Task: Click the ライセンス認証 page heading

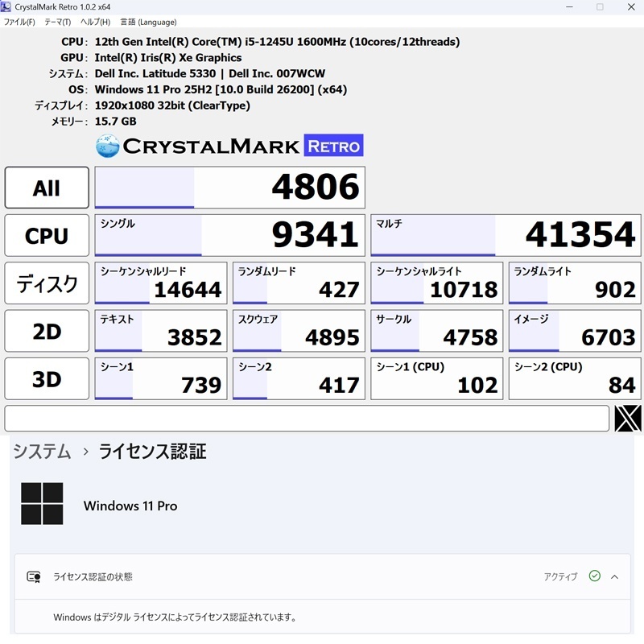Action: pos(152,452)
